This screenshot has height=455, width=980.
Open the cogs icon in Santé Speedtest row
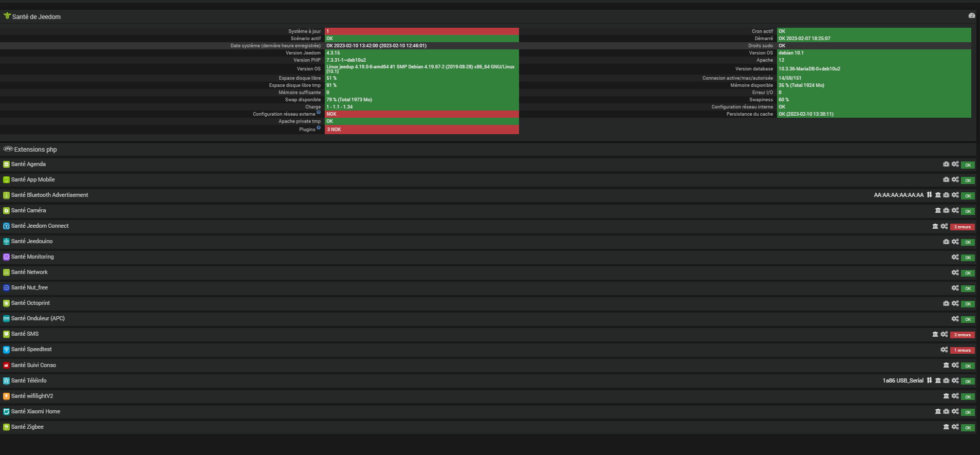click(944, 350)
